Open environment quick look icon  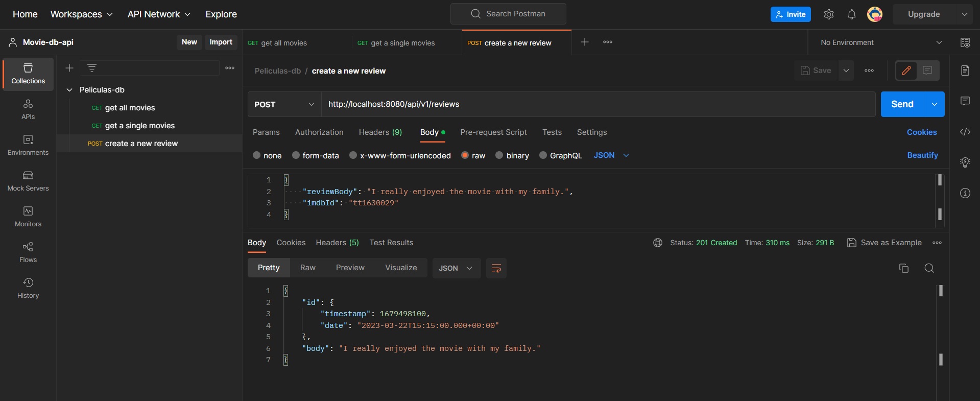click(x=965, y=42)
